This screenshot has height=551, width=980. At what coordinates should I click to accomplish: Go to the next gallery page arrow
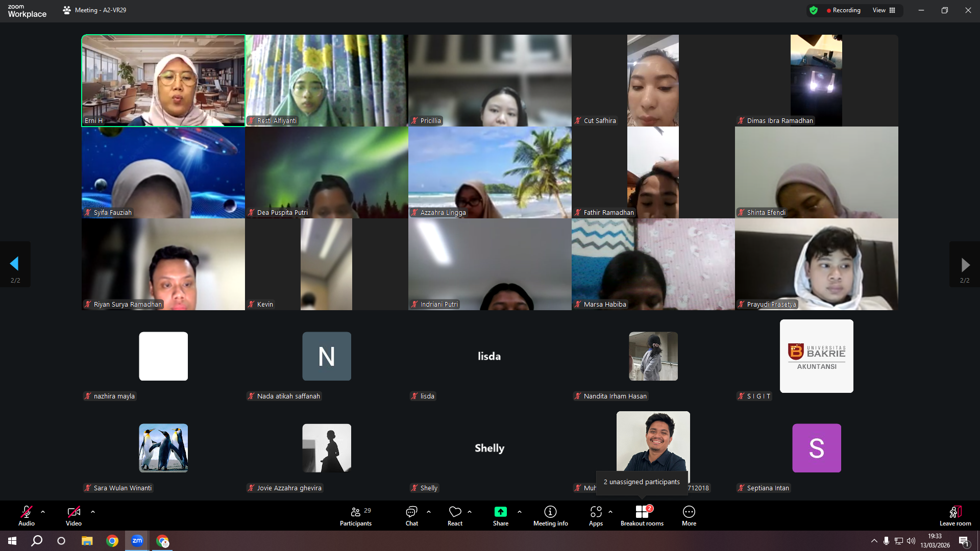pos(965,265)
